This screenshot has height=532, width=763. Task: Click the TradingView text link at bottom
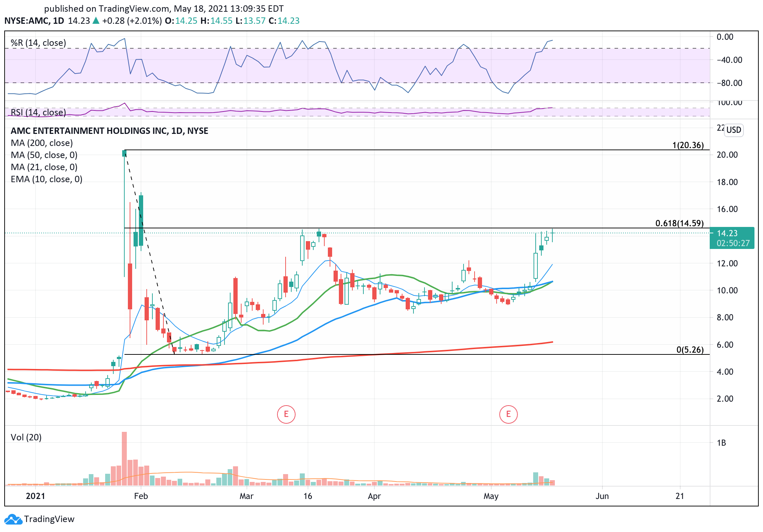point(49,519)
